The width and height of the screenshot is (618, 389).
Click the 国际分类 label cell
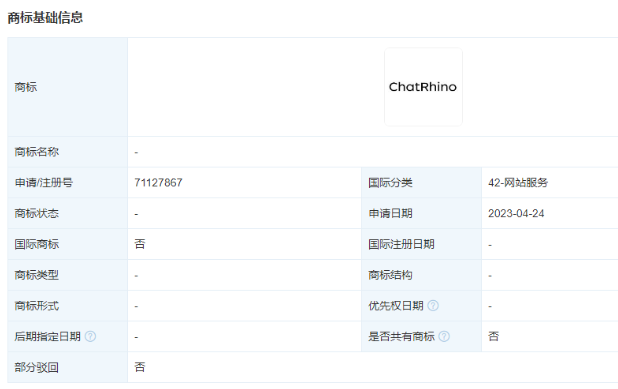pyautogui.click(x=421, y=183)
